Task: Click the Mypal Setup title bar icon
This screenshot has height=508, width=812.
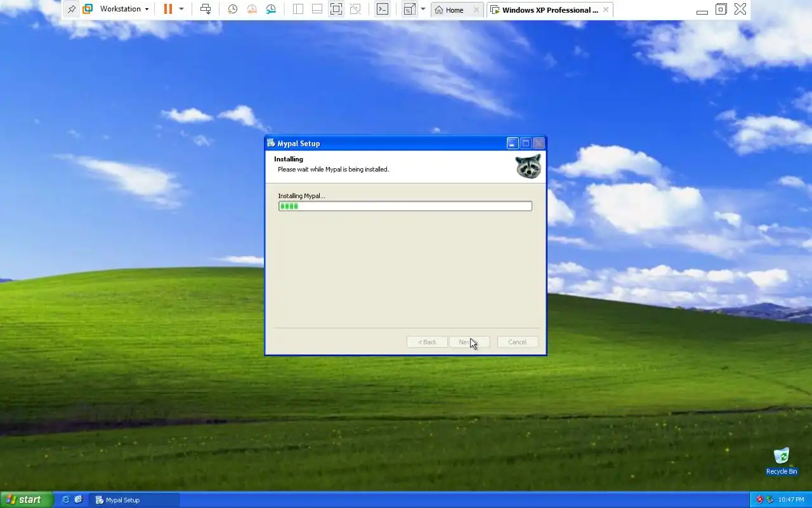Action: click(271, 143)
